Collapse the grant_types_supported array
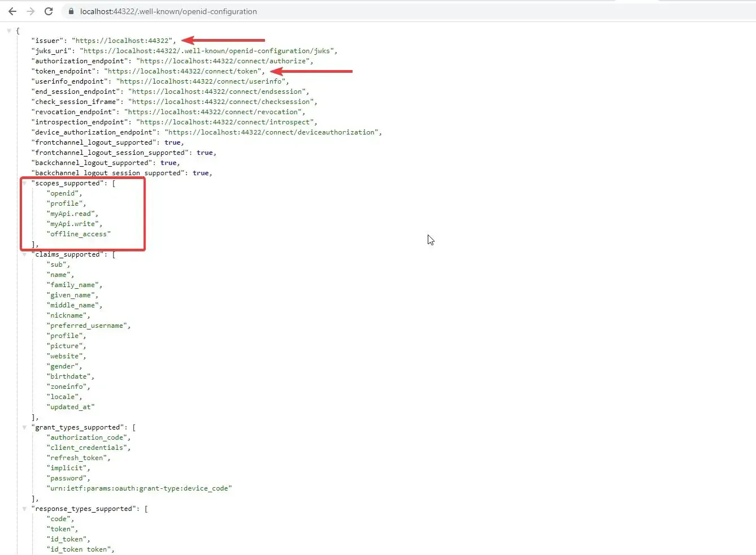This screenshot has height=555, width=756. click(x=25, y=427)
